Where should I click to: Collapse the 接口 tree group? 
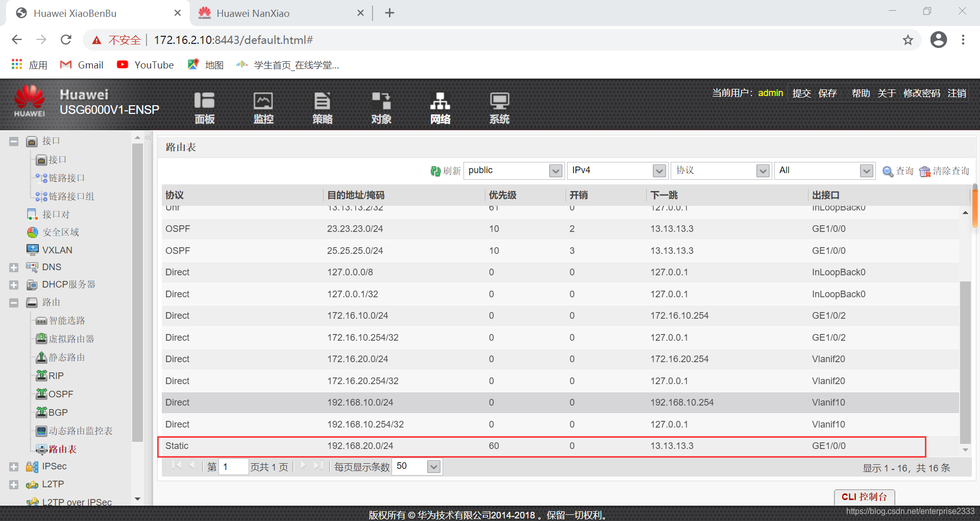point(14,141)
